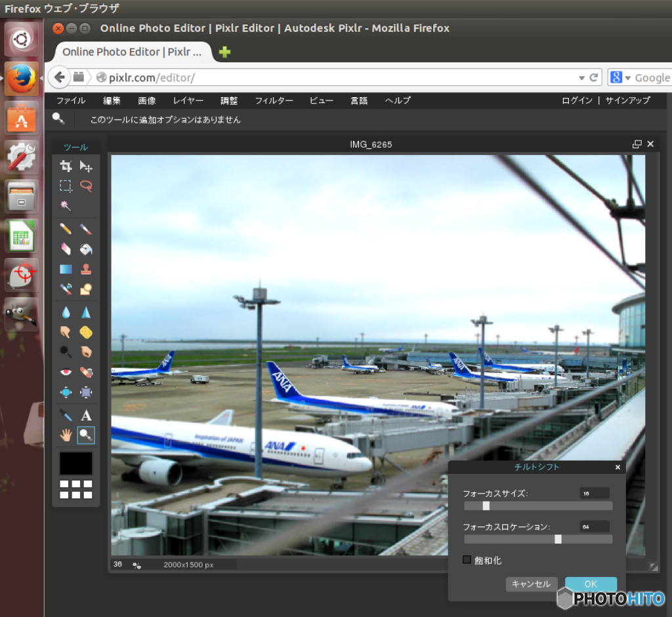Select the Pinch tool
The image size is (672, 617).
coord(86,392)
